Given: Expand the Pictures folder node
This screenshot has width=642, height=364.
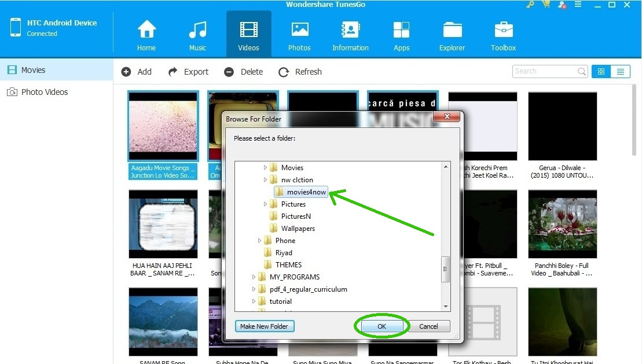Looking at the screenshot, I should click(266, 204).
